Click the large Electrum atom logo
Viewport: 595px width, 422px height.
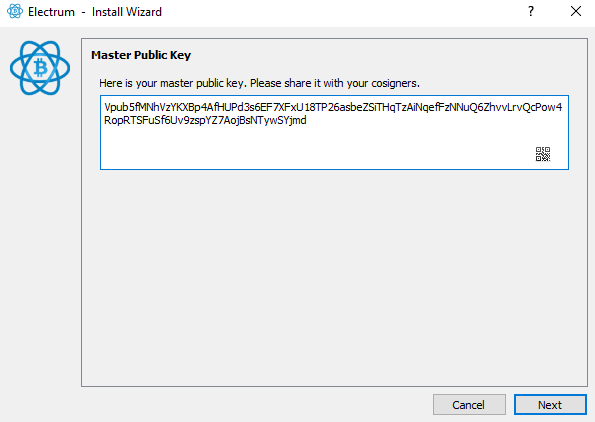coord(40,68)
